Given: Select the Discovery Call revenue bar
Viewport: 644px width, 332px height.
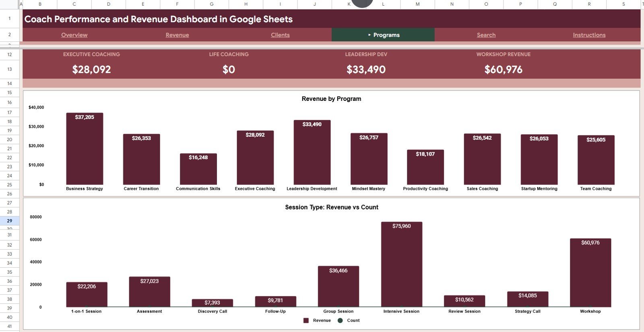Looking at the screenshot, I should click(x=212, y=303).
